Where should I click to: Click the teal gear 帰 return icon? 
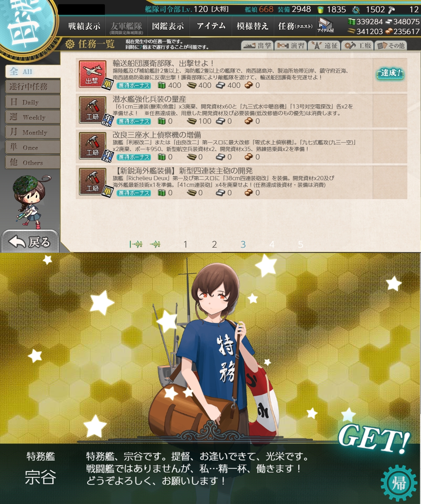pos(399,483)
